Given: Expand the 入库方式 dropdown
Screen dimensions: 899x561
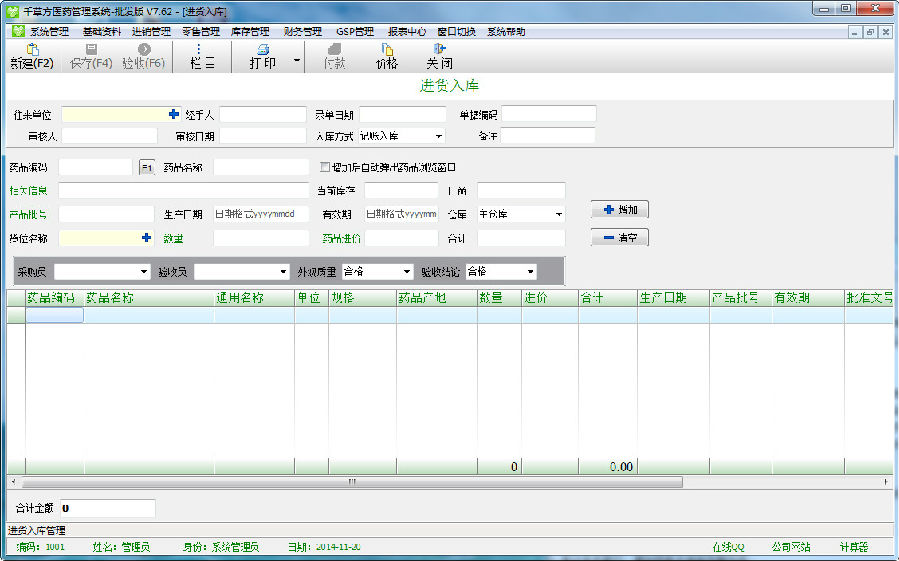Looking at the screenshot, I should click(439, 136).
